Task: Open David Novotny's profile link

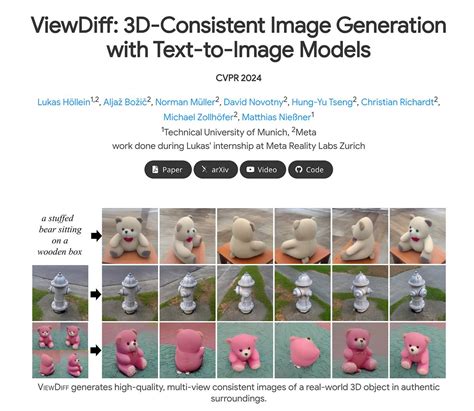Action: [253, 102]
